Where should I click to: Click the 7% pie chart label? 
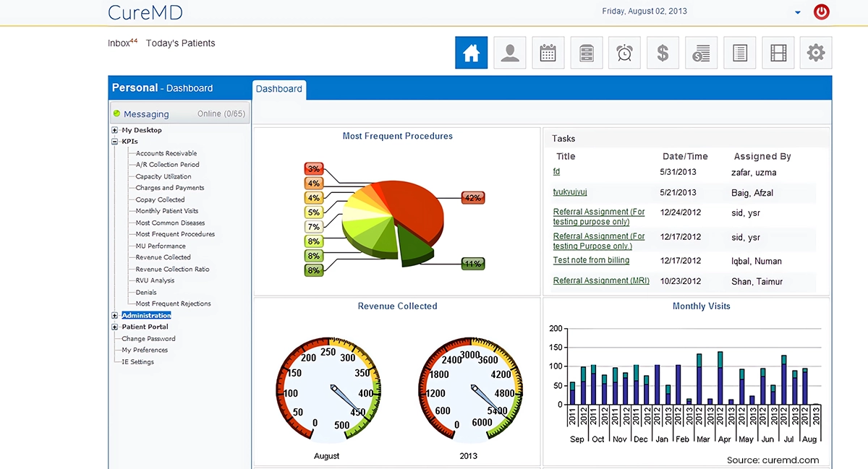click(313, 226)
